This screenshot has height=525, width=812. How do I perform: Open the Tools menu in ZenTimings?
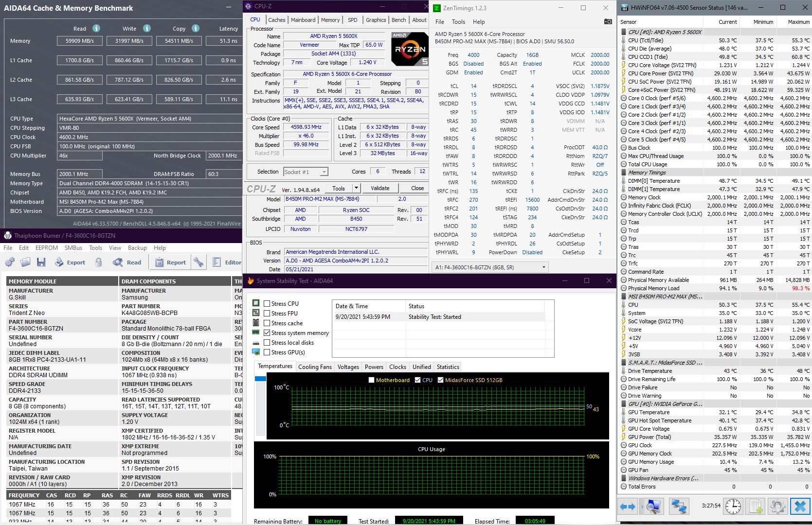coord(458,22)
